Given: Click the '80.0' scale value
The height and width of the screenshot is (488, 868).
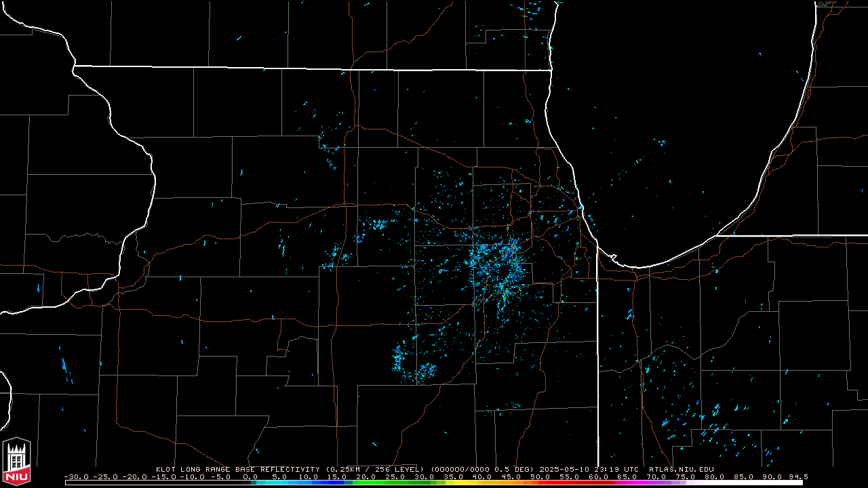Looking at the screenshot, I should click(715, 476).
